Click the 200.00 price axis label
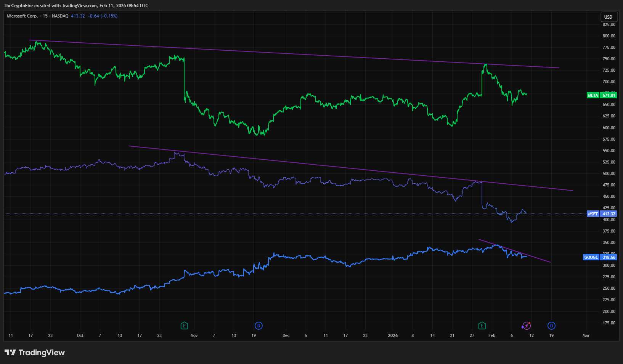This screenshot has width=623, height=364. pyautogui.click(x=609, y=311)
